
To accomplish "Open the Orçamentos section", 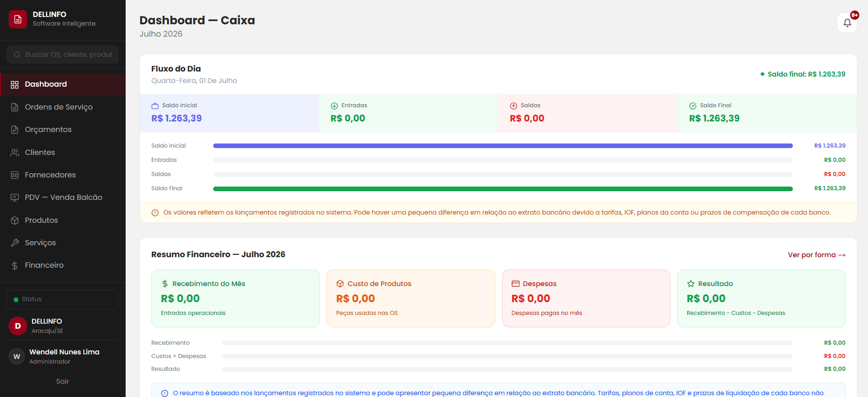I will click(x=63, y=130).
